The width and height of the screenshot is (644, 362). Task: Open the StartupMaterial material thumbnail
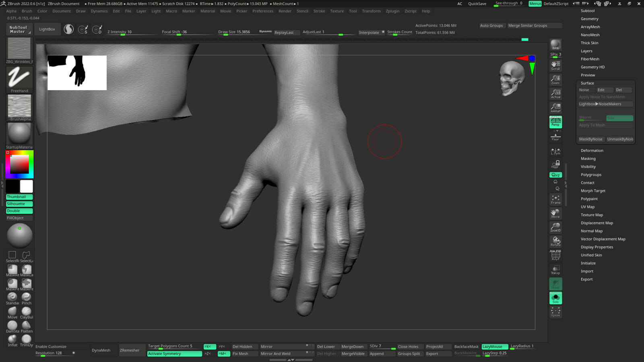(19, 136)
